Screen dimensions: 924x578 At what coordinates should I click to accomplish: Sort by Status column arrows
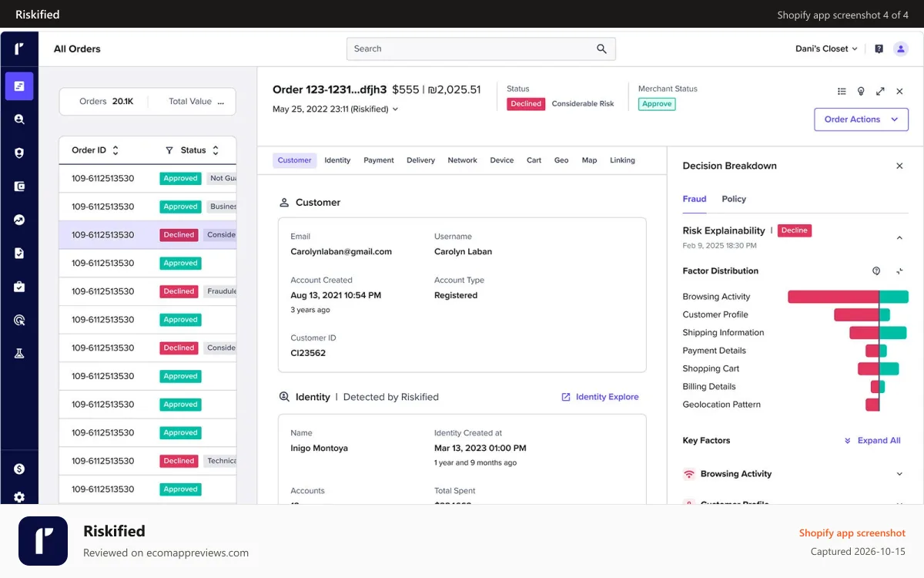point(216,150)
